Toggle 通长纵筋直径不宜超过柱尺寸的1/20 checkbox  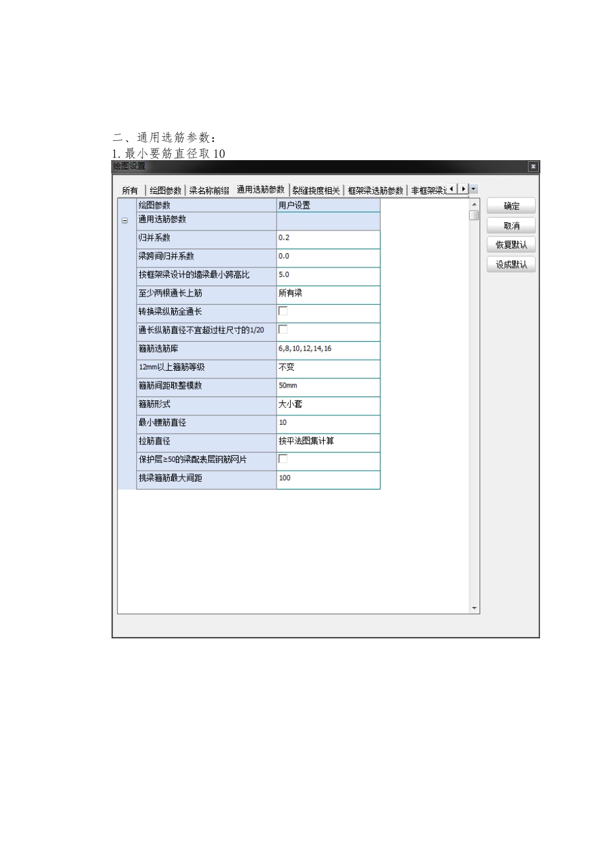click(282, 329)
